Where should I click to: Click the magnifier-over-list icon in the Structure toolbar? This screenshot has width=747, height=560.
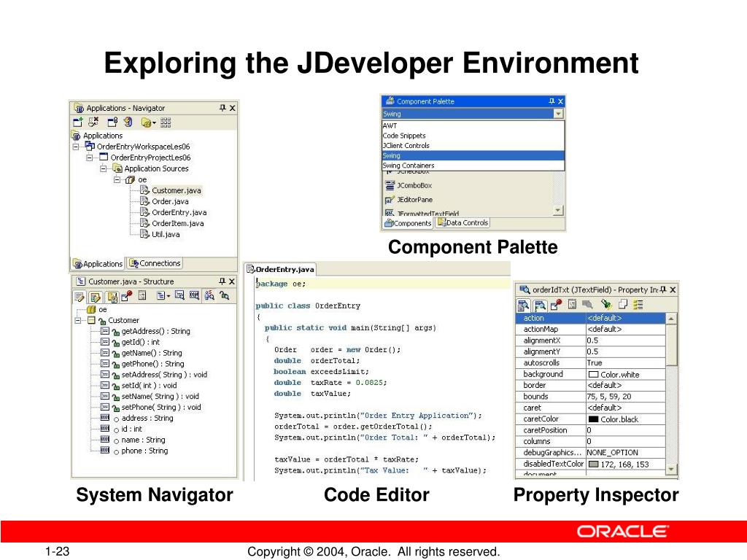pos(179,296)
